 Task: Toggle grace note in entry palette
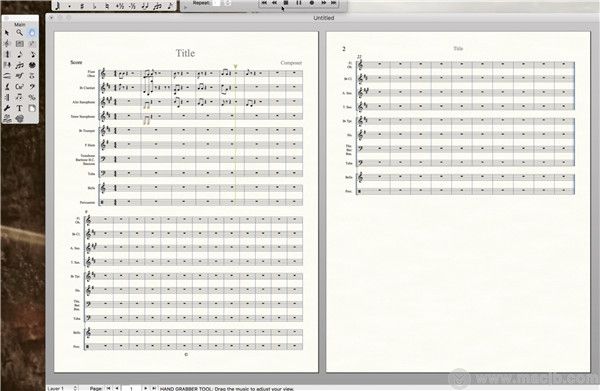(170, 5)
